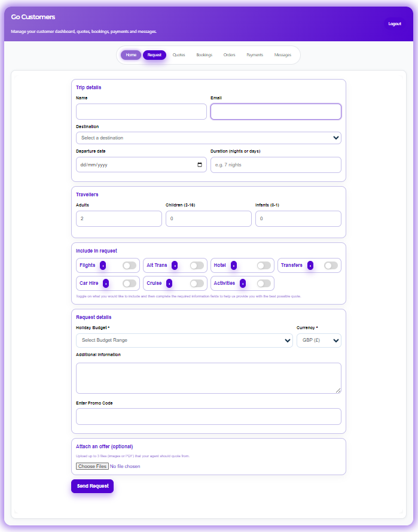418x532 pixels.
Task: Click the 'Trip details' heading
Action: [x=89, y=87]
